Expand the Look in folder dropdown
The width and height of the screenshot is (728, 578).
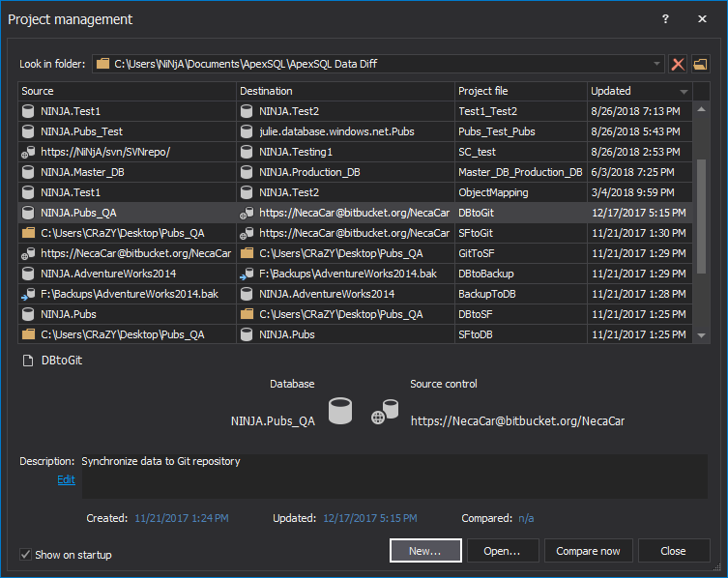point(656,65)
